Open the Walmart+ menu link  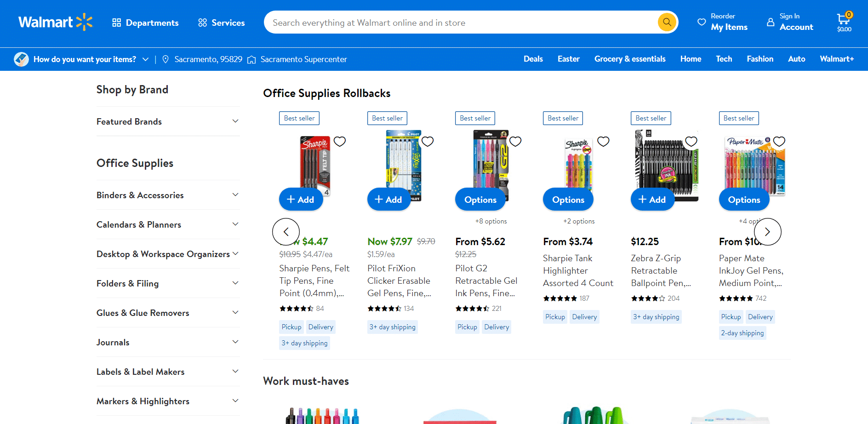[837, 59]
